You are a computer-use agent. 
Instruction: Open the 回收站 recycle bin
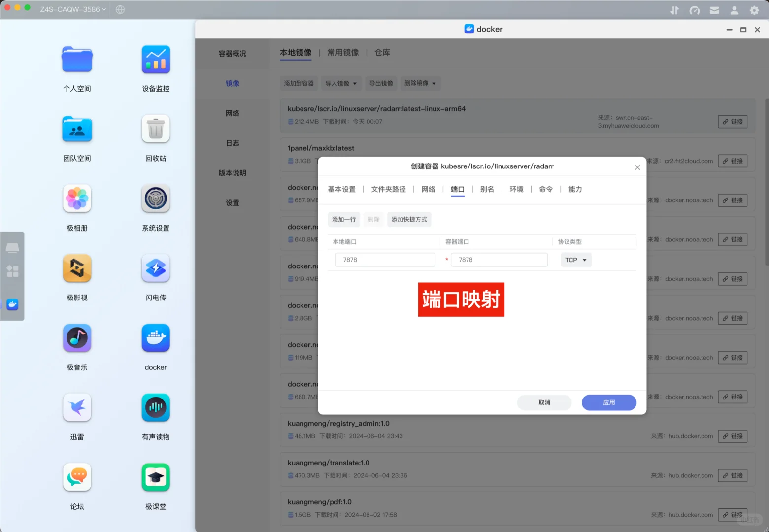click(x=155, y=129)
